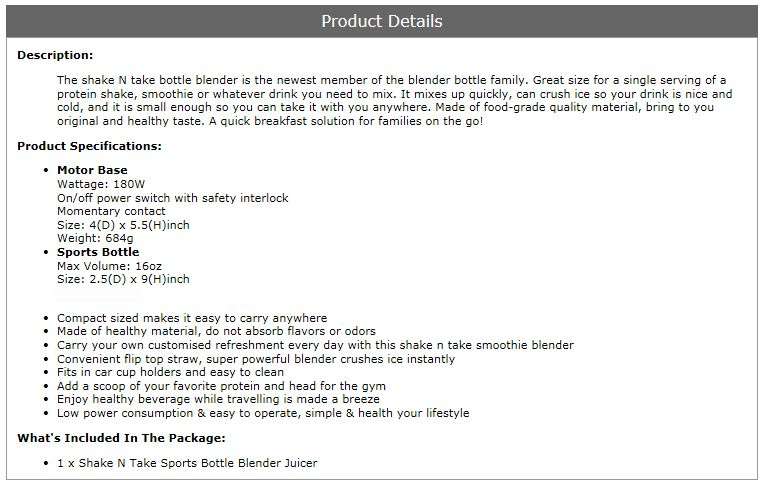The width and height of the screenshot is (768, 485).
Task: Click the Size: 2.5(D) x 9(H)inch line
Action: 123,279
